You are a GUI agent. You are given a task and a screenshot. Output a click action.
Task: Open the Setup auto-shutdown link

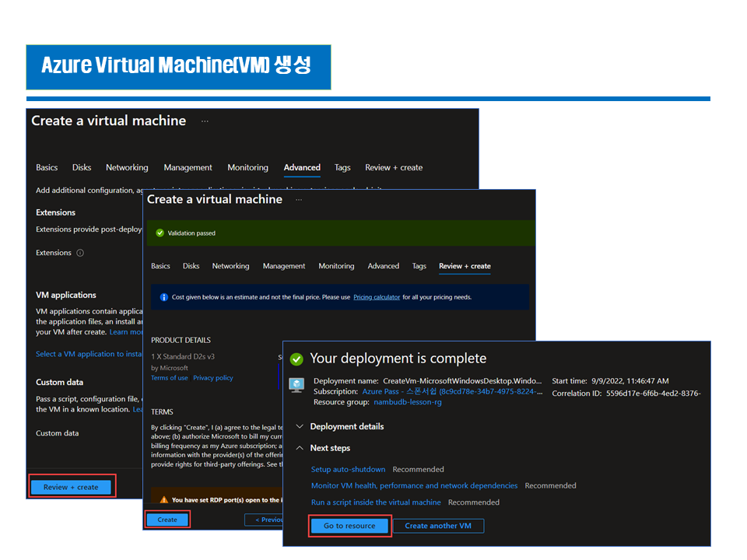pyautogui.click(x=349, y=470)
